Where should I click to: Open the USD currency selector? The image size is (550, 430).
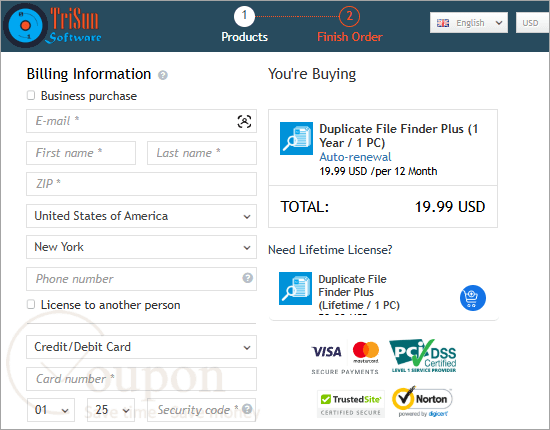point(532,23)
